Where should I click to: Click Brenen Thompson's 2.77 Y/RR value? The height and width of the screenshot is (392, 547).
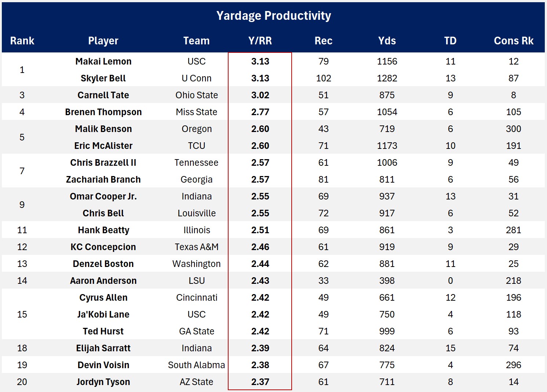coord(260,112)
